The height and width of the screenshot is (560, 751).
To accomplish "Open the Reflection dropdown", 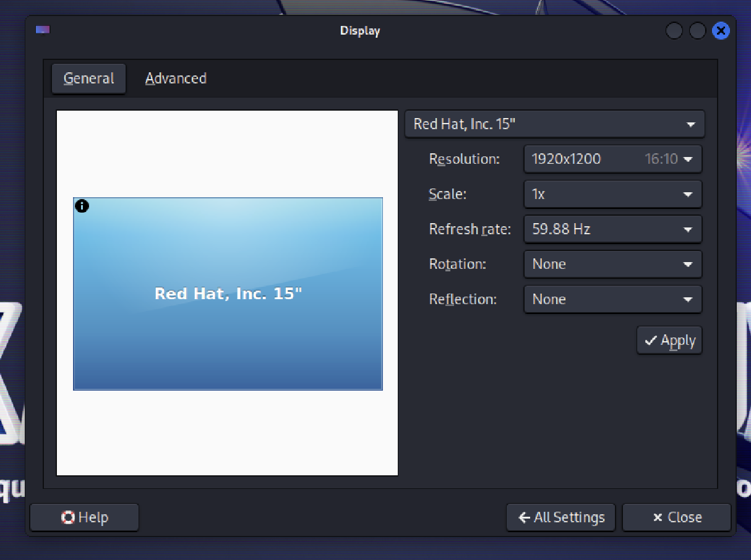I will coord(612,299).
